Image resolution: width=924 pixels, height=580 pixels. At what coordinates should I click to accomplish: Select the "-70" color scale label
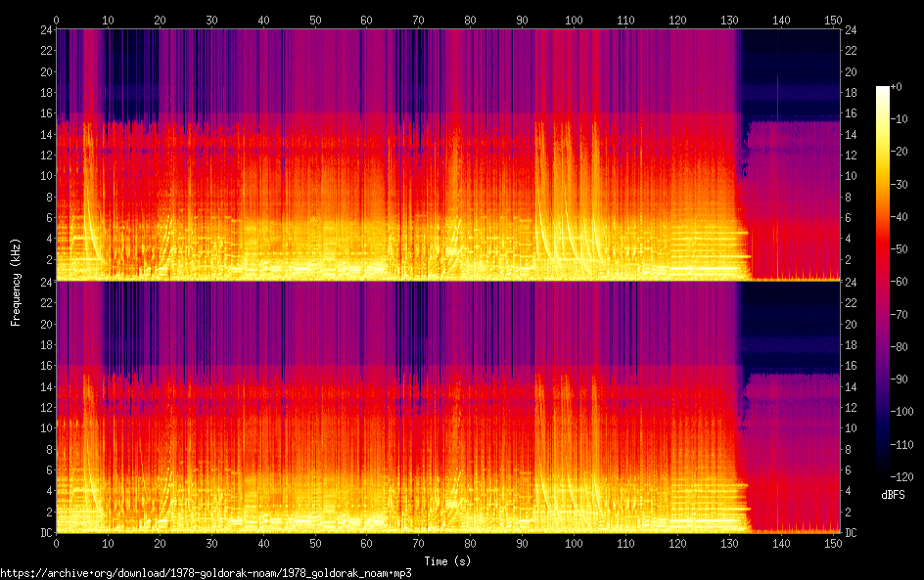[899, 314]
